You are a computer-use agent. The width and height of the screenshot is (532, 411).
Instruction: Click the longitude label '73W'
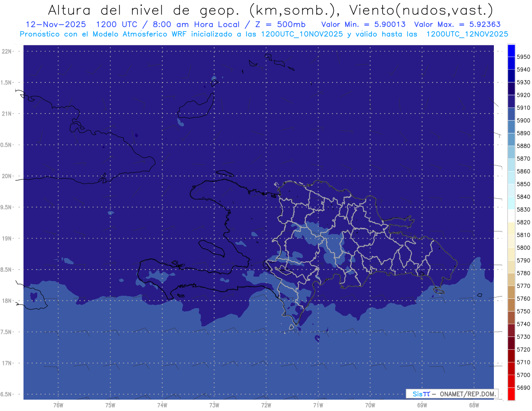tap(214, 405)
